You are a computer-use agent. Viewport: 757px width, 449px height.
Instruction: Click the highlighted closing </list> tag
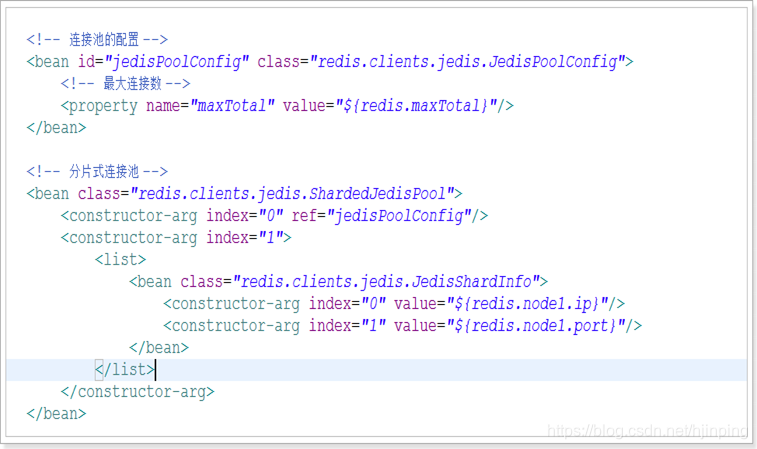[125, 370]
